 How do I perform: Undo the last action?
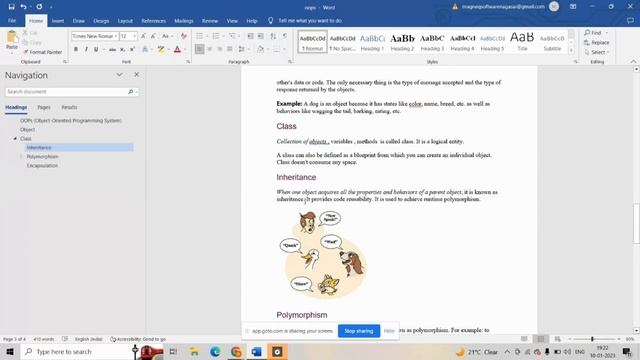pos(23,7)
